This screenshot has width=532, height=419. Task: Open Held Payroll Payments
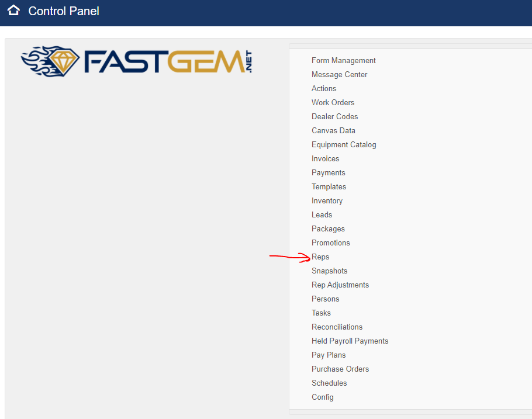click(350, 341)
